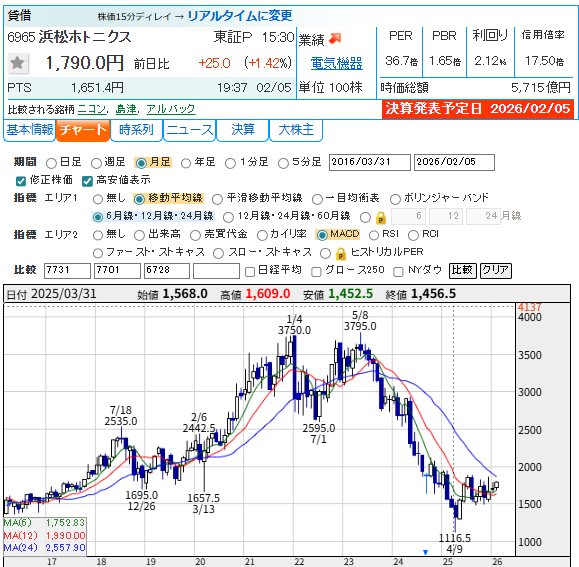Open アルバック comparison stock link

171,109
